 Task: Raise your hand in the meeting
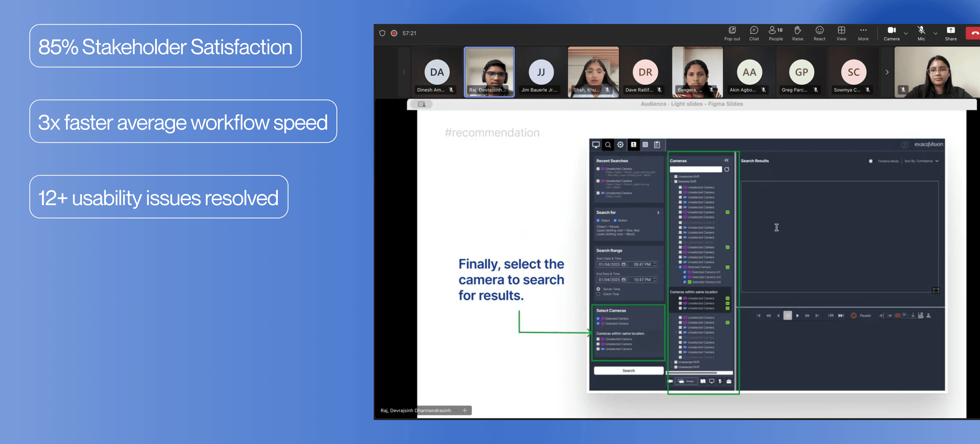pos(797,33)
